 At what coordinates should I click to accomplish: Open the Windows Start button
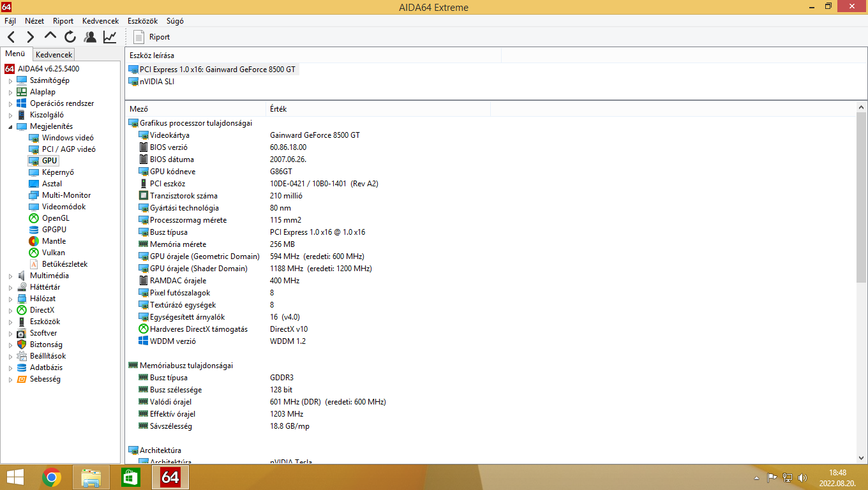[x=16, y=477]
